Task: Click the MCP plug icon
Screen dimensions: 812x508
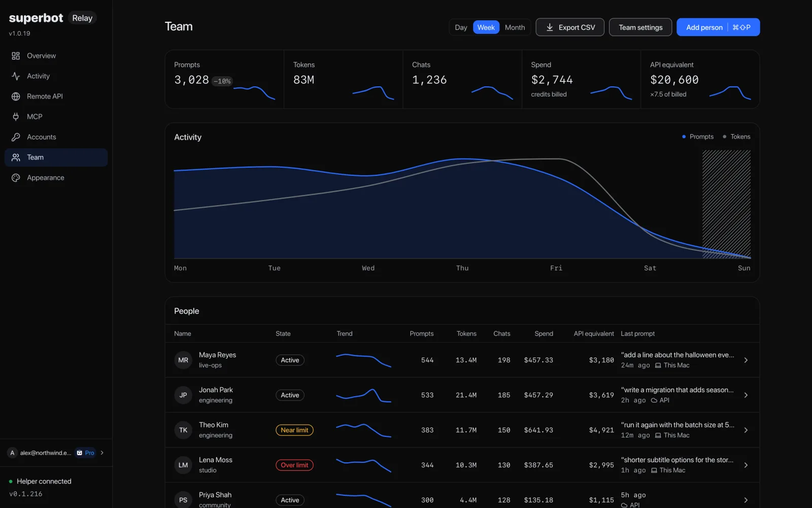Action: 16,117
